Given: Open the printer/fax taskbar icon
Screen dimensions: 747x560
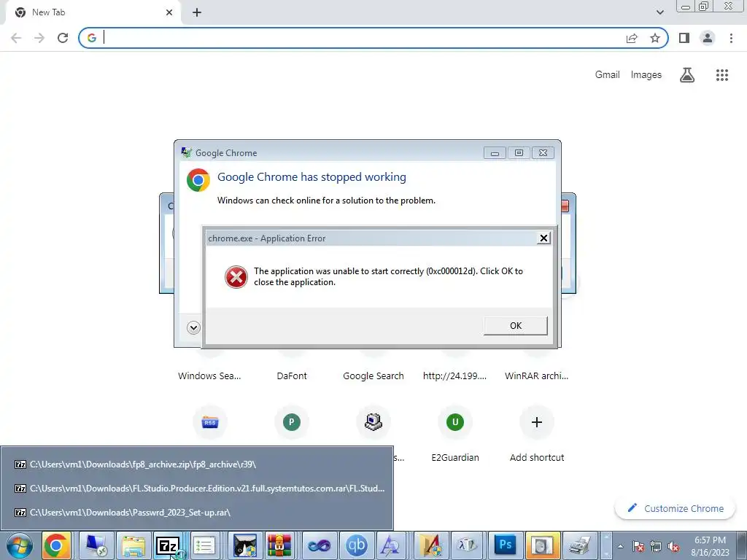Looking at the screenshot, I should 579,545.
